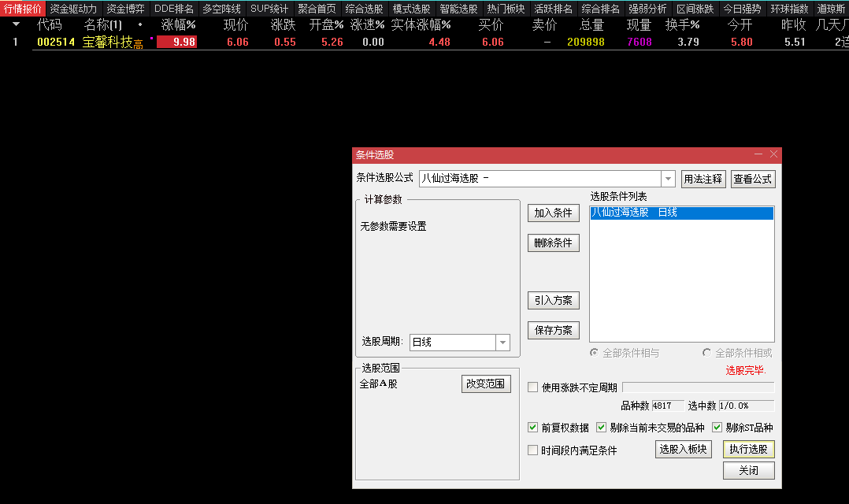Image resolution: width=849 pixels, height=504 pixels.
Task: Save the scheme via 保存方案
Action: (553, 329)
